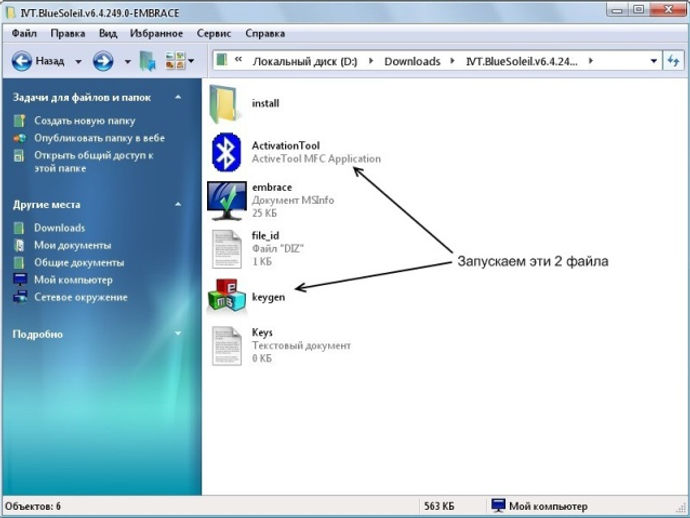Select the ActivationTool Bluetooth icon
The width and height of the screenshot is (690, 518).
[x=227, y=152]
